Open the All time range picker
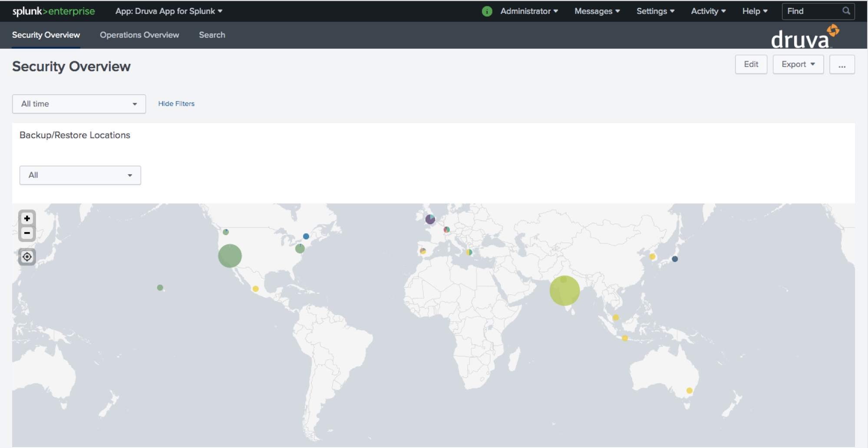 tap(79, 104)
